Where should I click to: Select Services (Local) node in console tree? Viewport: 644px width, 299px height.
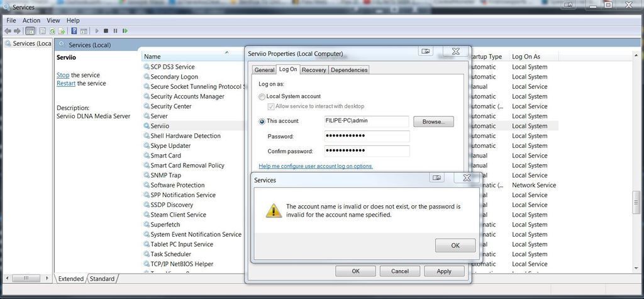pos(28,43)
